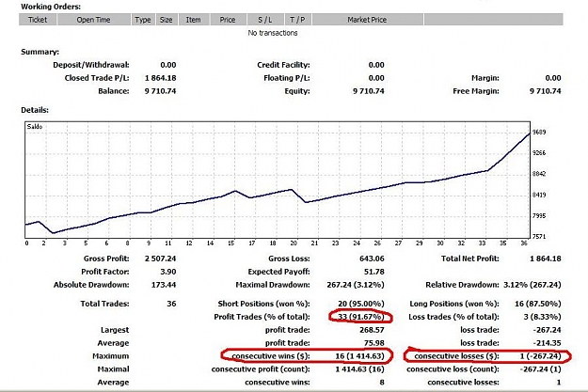The image size is (588, 392).
Task: Click the Free Margin value 9 710.74
Action: (546, 91)
